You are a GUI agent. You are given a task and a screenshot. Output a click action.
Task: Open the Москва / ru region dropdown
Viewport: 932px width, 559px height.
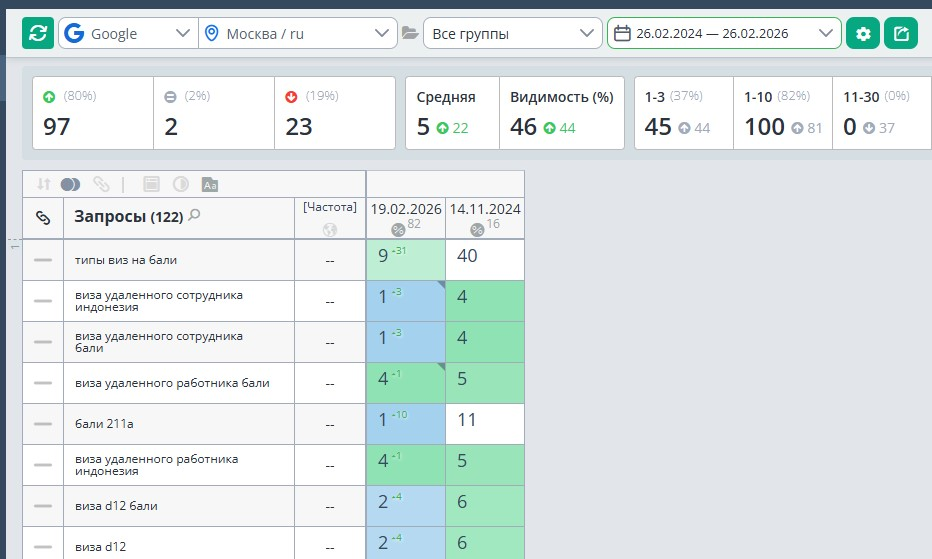pos(298,33)
